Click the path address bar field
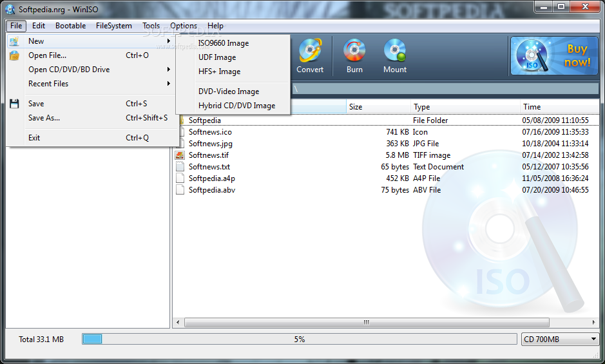Viewport: 605px width, 364px height. pyautogui.click(x=445, y=89)
